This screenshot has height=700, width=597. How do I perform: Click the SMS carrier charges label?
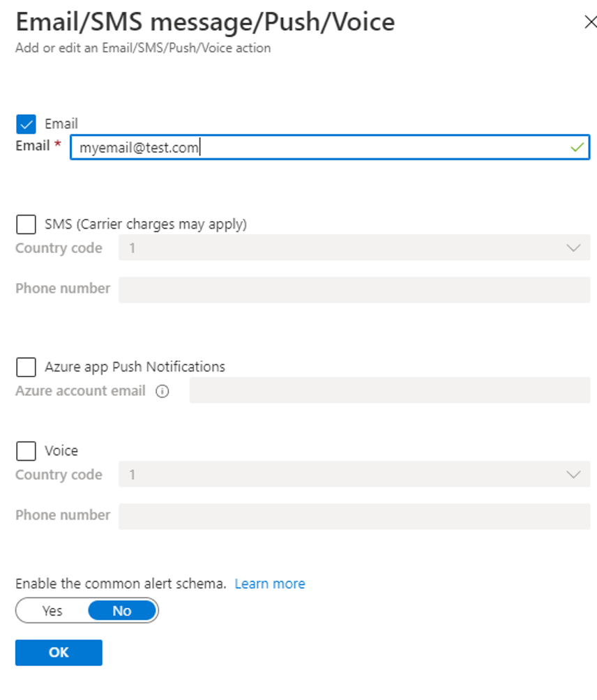(146, 225)
